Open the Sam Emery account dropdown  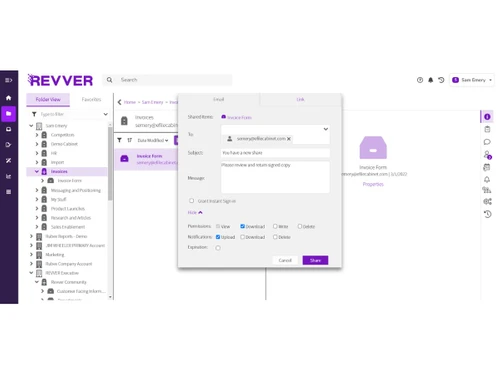pyautogui.click(x=472, y=80)
